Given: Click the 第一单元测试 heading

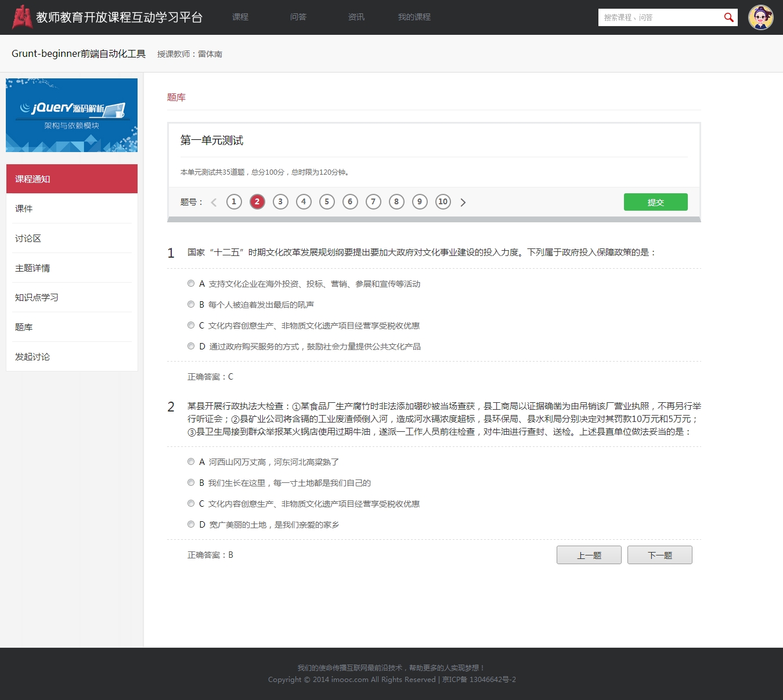Looking at the screenshot, I should click(x=212, y=140).
